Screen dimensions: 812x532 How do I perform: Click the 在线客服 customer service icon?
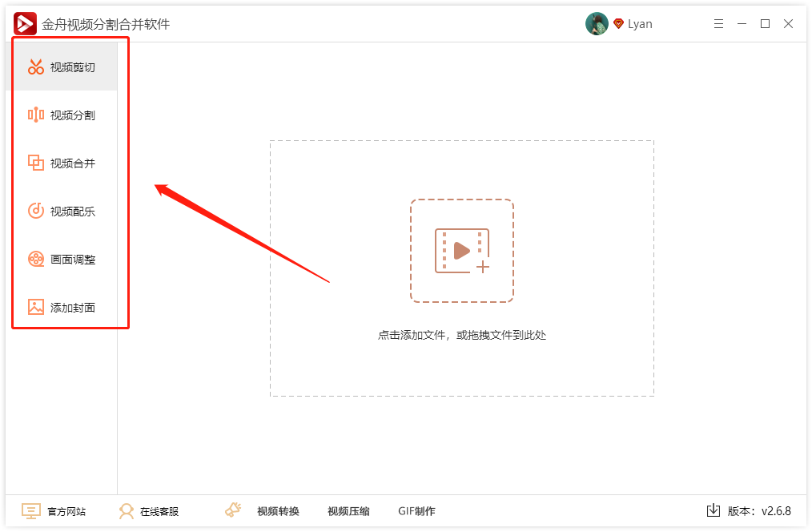pos(127,510)
